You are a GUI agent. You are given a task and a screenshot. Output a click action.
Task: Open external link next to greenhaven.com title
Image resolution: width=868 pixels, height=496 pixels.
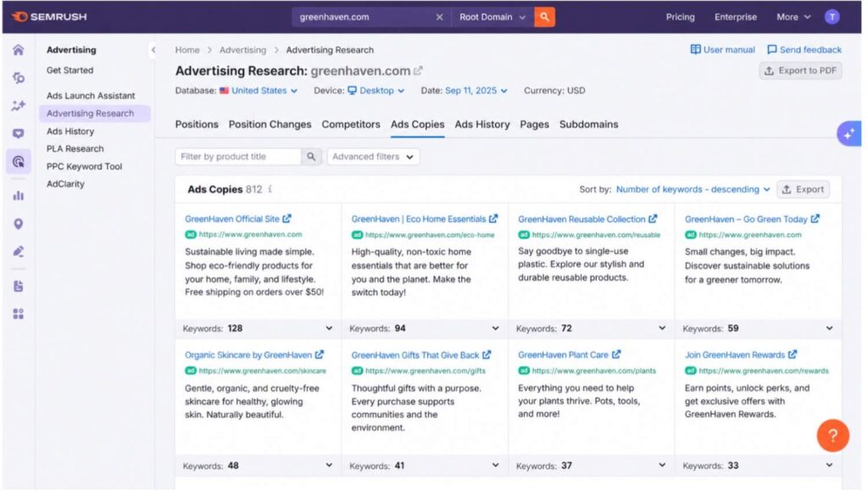pos(419,71)
